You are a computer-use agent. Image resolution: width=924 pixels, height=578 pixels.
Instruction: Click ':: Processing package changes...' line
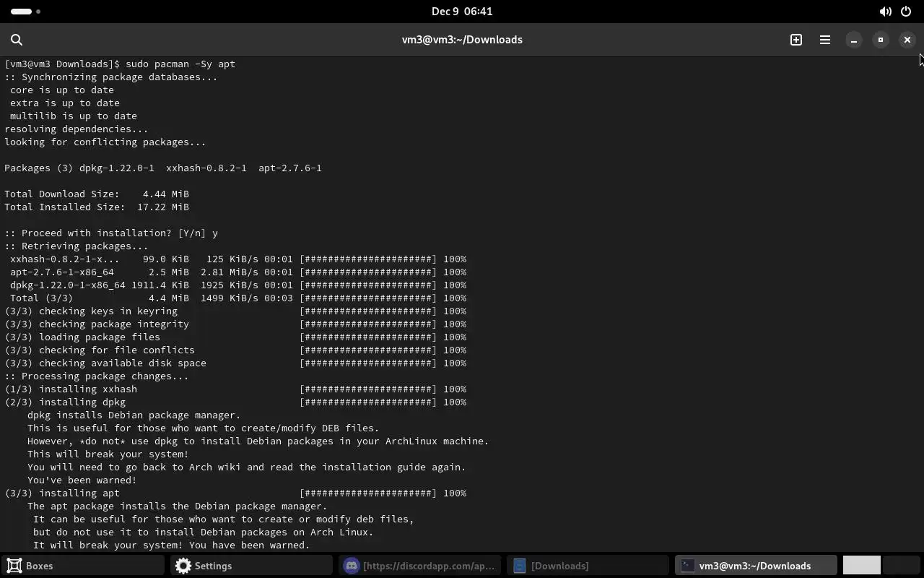96,376
